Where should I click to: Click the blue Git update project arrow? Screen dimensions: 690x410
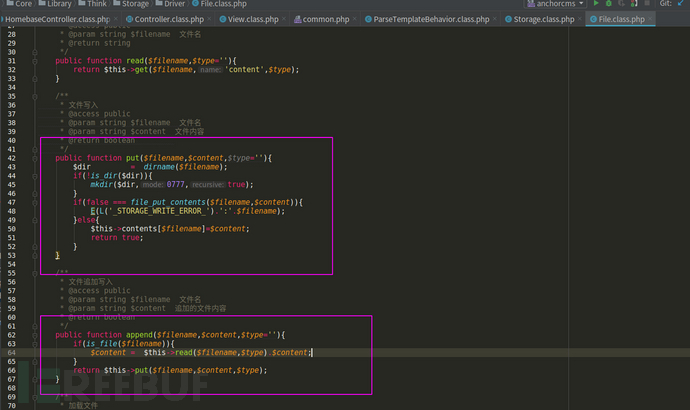click(681, 3)
